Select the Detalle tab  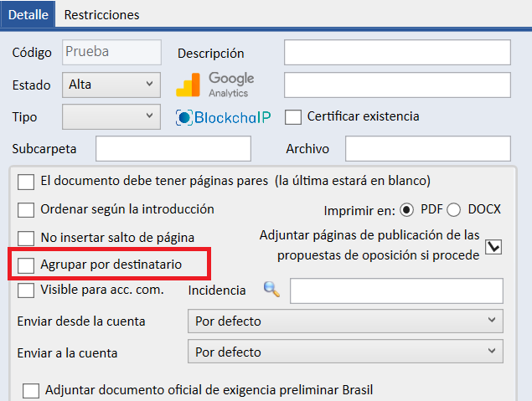point(28,14)
